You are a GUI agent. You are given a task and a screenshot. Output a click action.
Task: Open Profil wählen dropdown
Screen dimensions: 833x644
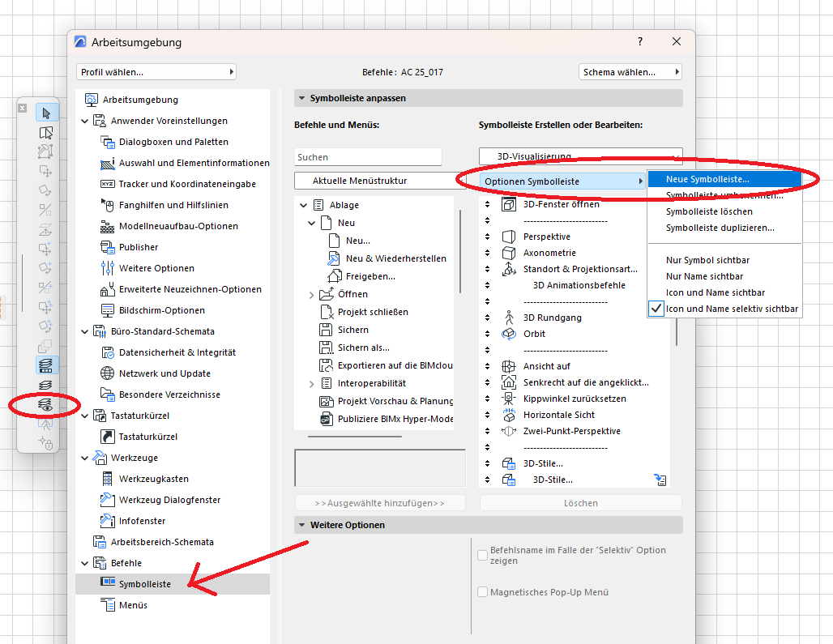point(156,72)
